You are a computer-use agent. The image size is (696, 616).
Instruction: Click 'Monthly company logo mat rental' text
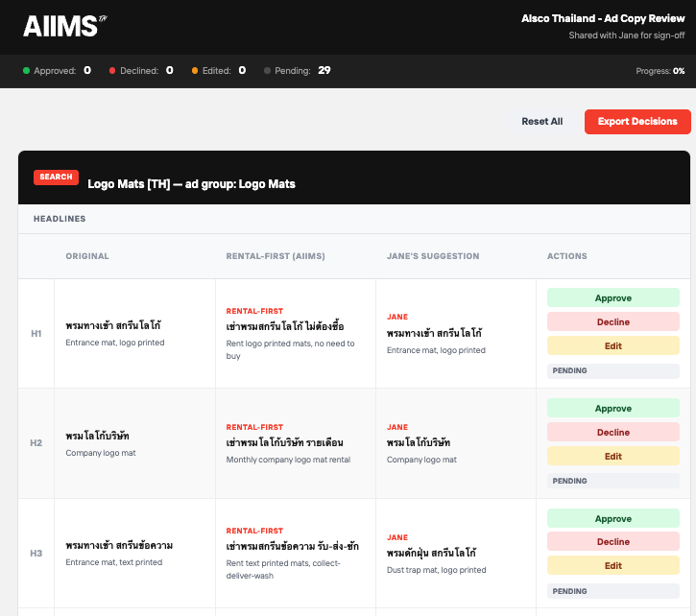288,460
